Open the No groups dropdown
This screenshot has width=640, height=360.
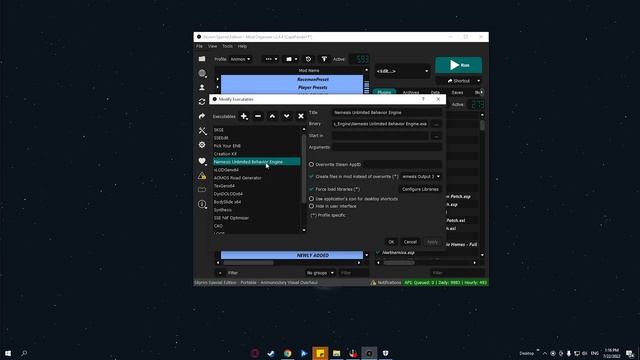[x=320, y=273]
